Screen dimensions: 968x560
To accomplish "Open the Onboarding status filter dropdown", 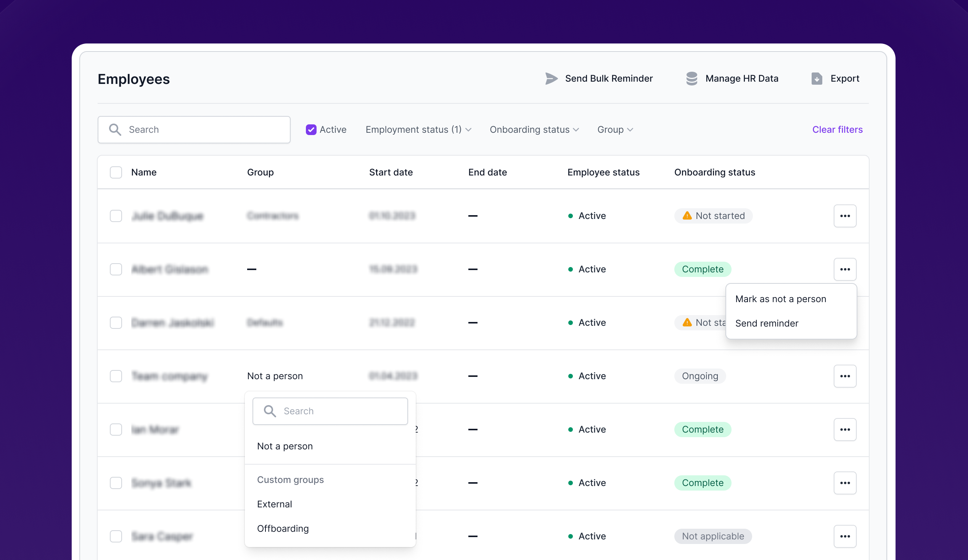I will [x=534, y=129].
